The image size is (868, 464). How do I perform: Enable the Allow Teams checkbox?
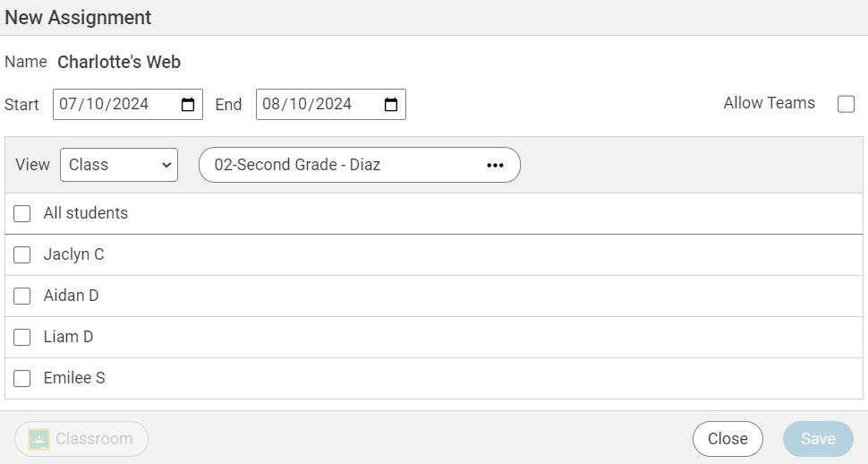(x=846, y=104)
